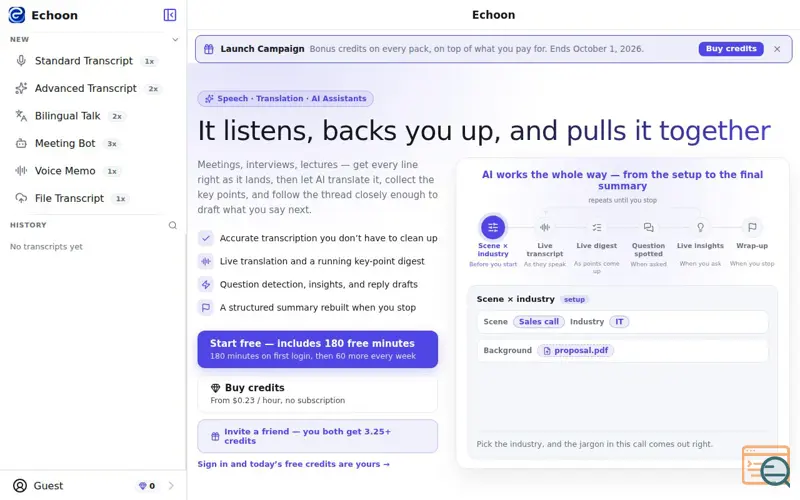Viewport: 800px width, 500px height.
Task: Expand the Guest account chevron
Action: click(x=171, y=486)
